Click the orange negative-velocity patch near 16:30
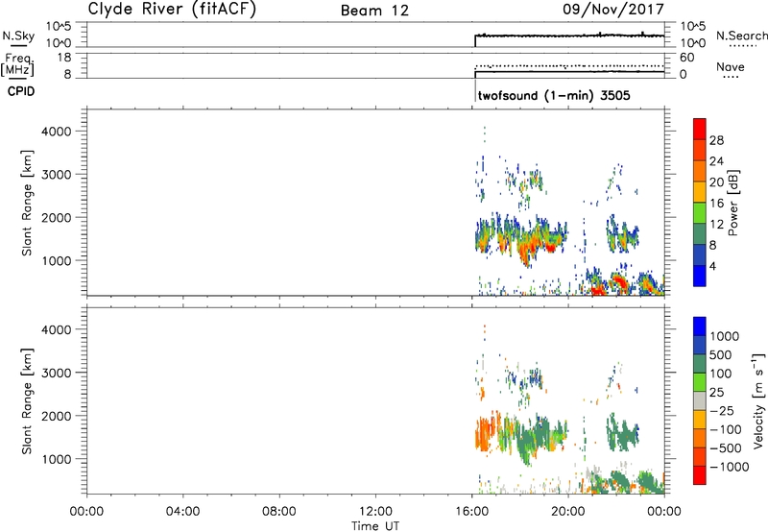This screenshot has height=532, width=768. click(x=485, y=432)
